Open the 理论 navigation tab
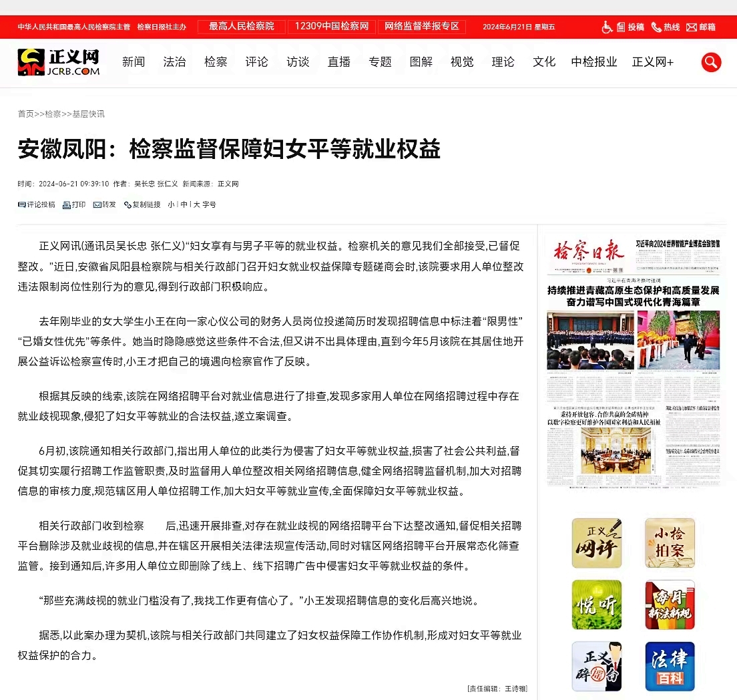 (x=503, y=62)
